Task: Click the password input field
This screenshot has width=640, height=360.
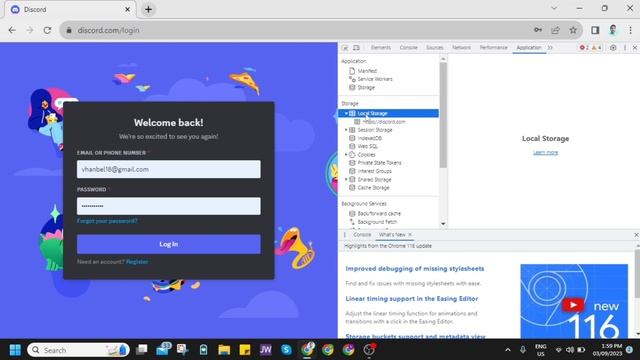Action: [x=169, y=206]
